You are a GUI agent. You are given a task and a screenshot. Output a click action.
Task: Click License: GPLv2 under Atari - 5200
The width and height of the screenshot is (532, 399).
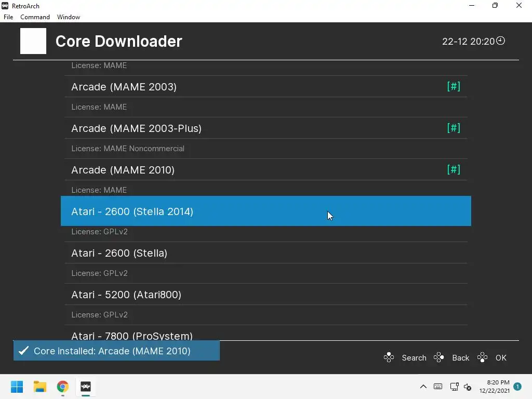(x=99, y=315)
